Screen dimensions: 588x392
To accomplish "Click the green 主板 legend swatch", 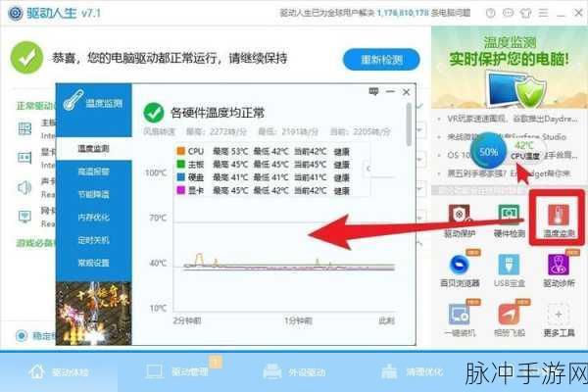I will click(180, 164).
